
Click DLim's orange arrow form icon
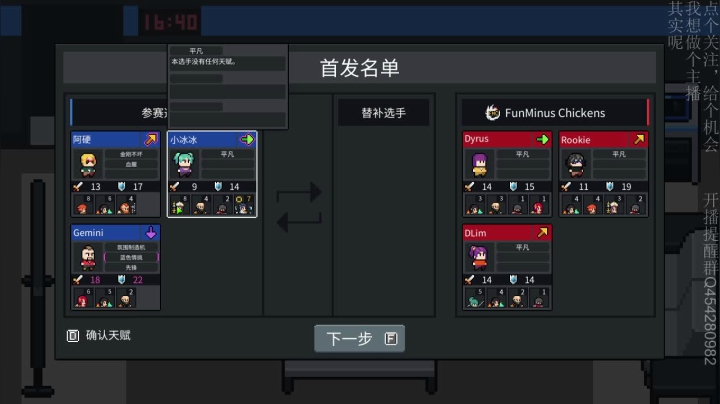pyautogui.click(x=542, y=233)
